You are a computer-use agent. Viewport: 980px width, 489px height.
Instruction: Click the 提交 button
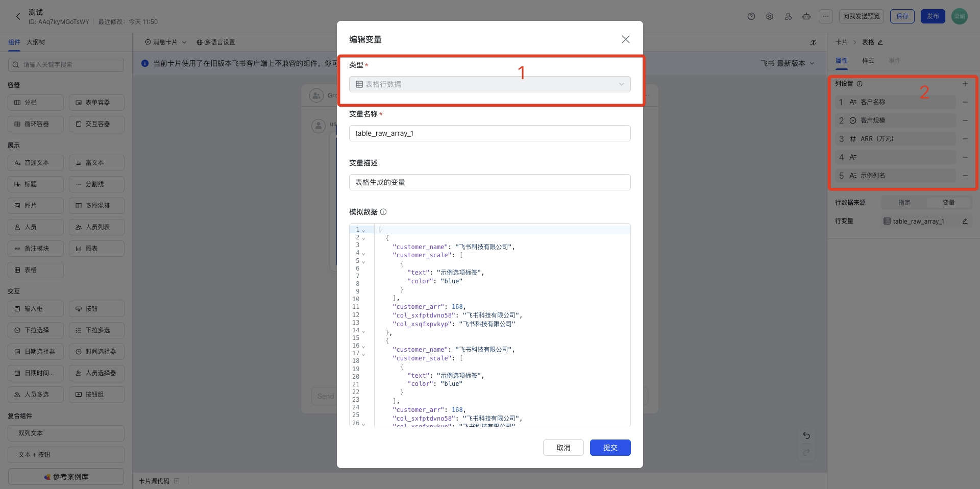click(x=610, y=448)
